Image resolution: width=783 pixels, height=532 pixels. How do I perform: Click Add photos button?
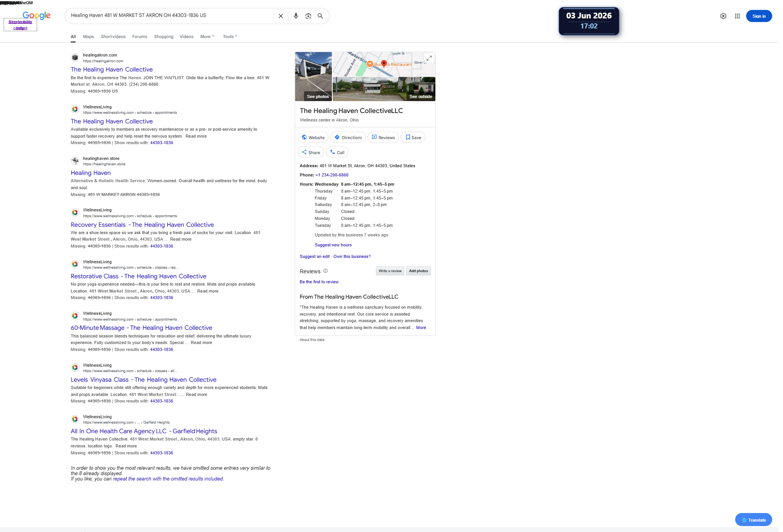(418, 271)
